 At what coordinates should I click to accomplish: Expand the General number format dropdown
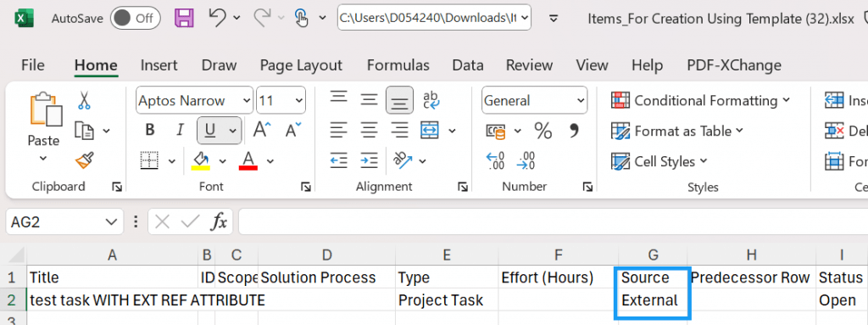[x=580, y=101]
